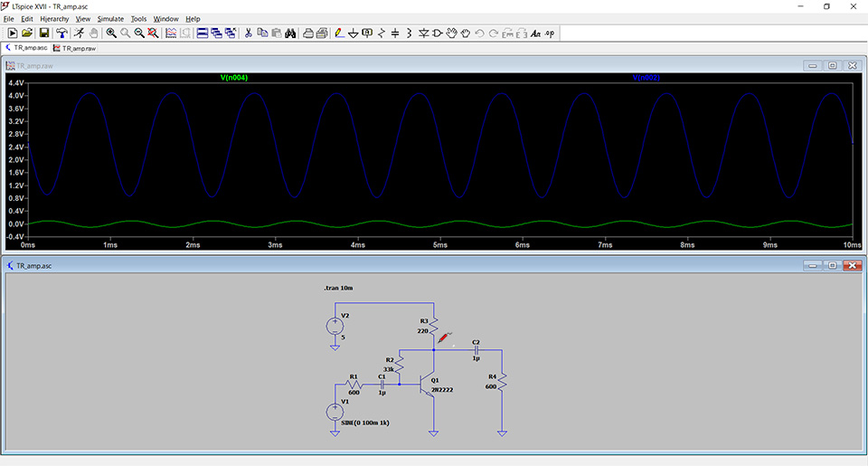868x466 pixels.
Task: Select voltage source V1 in the schematic
Action: pos(335,412)
